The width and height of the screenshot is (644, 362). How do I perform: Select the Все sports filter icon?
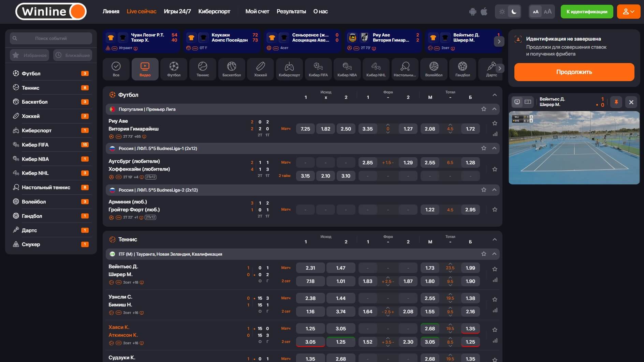pyautogui.click(x=116, y=69)
